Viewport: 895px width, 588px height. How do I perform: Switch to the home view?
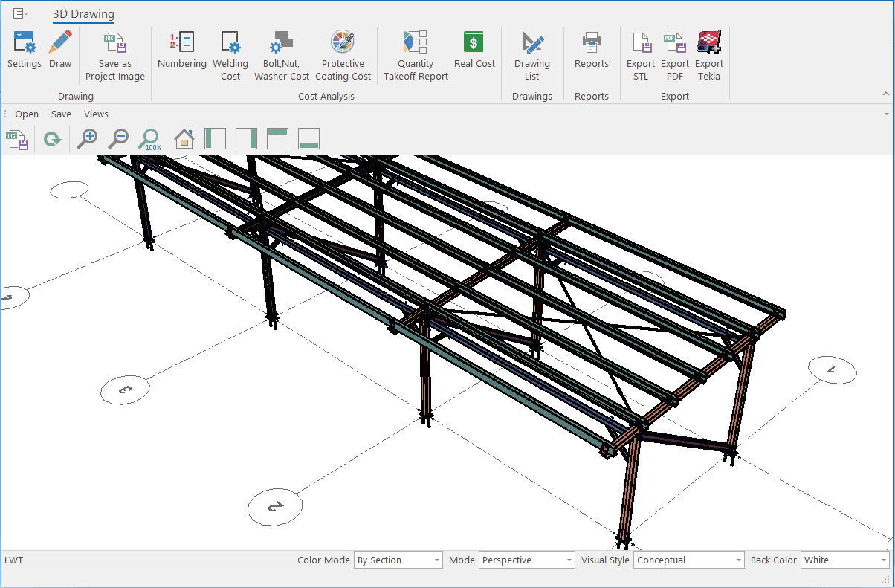(184, 139)
